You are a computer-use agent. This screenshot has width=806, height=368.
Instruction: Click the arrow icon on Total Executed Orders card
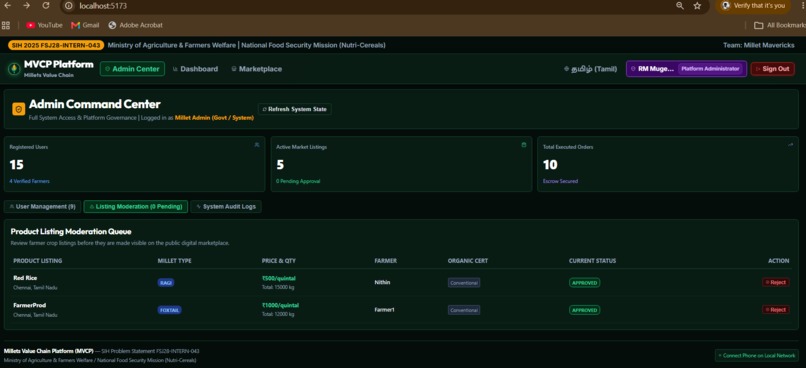(791, 145)
